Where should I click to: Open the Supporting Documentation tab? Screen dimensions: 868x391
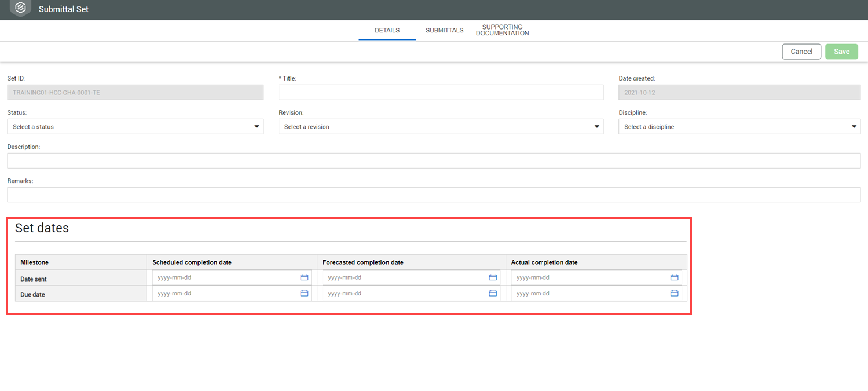[502, 30]
